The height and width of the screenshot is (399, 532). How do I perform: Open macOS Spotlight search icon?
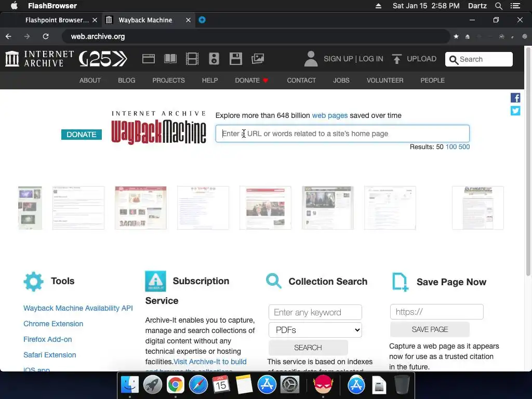498,6
